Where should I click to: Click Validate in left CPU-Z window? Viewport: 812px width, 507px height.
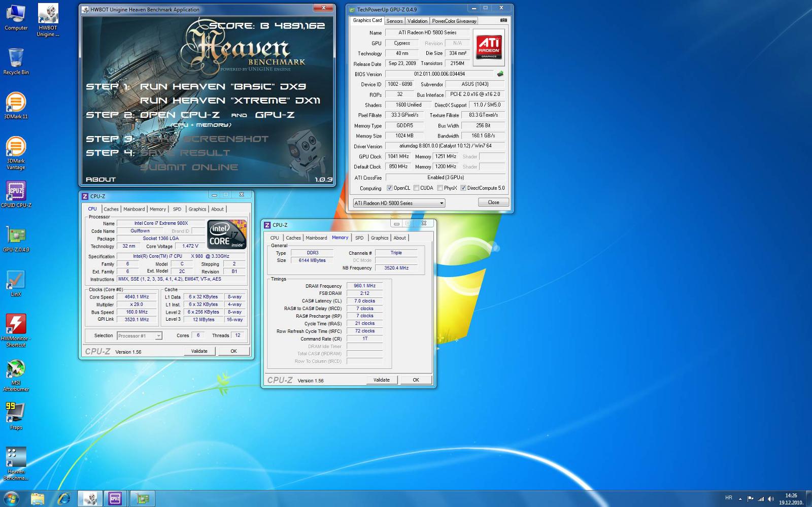pos(199,351)
